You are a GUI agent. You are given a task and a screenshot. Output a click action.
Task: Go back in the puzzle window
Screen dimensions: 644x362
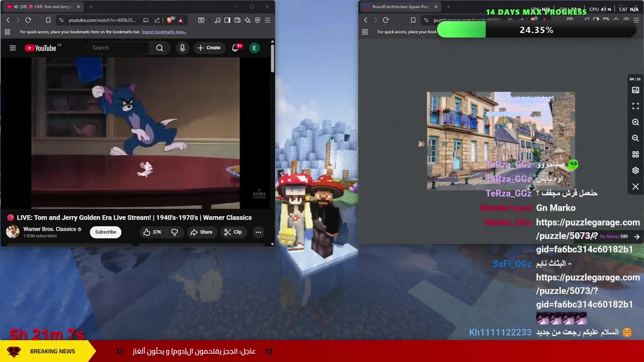point(366,20)
